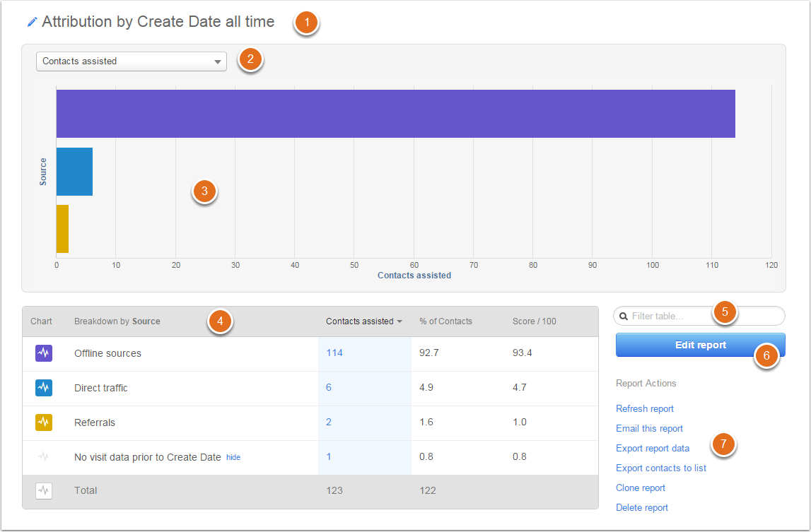The image size is (811, 532).
Task: Toggle the Total row chart icon
Action: coord(44,490)
